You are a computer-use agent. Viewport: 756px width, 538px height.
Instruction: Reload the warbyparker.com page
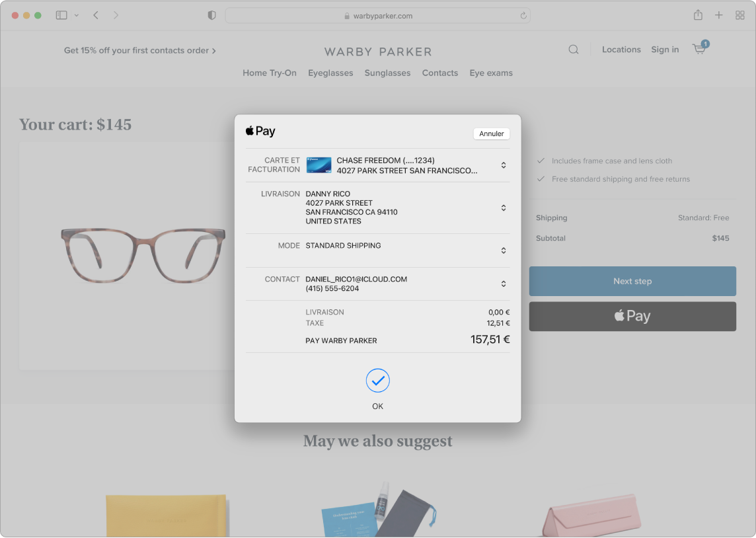coord(523,15)
